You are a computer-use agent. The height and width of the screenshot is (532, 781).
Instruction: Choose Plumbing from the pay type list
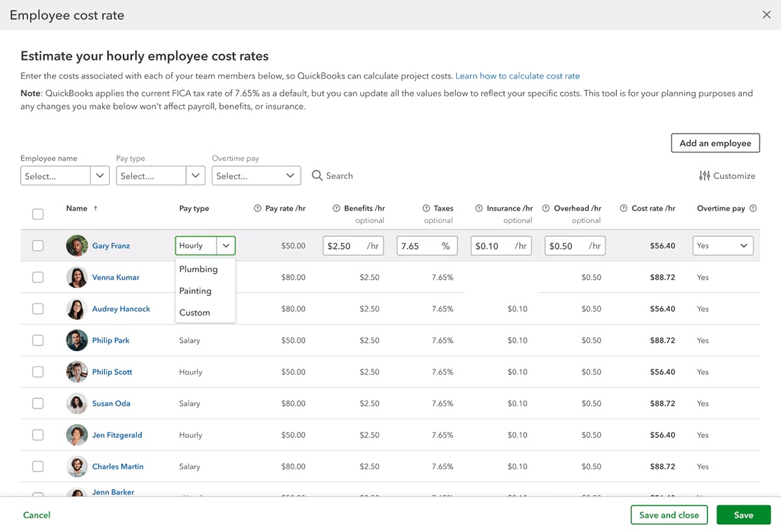199,269
